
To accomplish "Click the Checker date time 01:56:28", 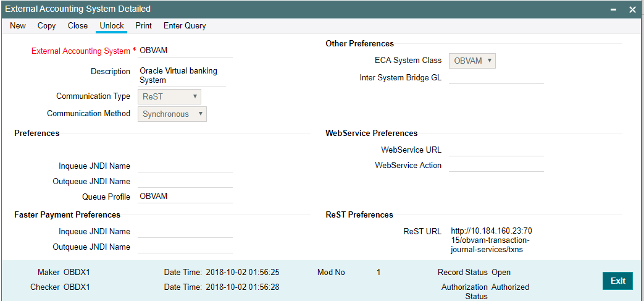I will pyautogui.click(x=243, y=287).
